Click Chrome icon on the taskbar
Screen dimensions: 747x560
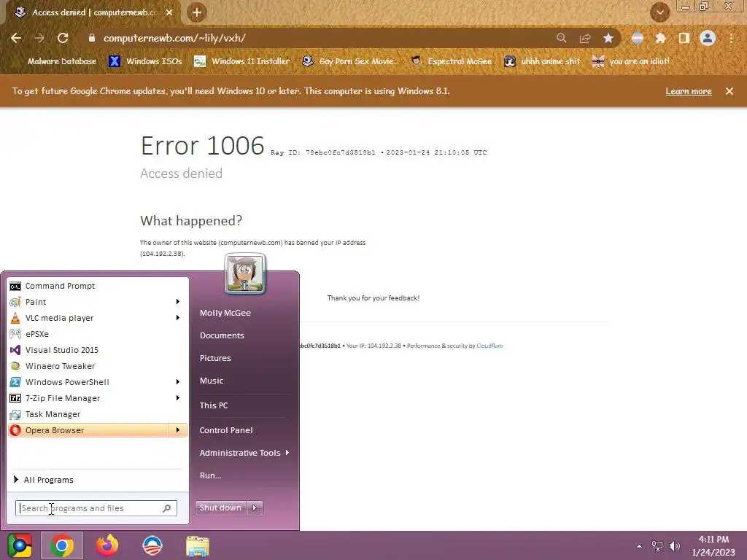point(62,545)
